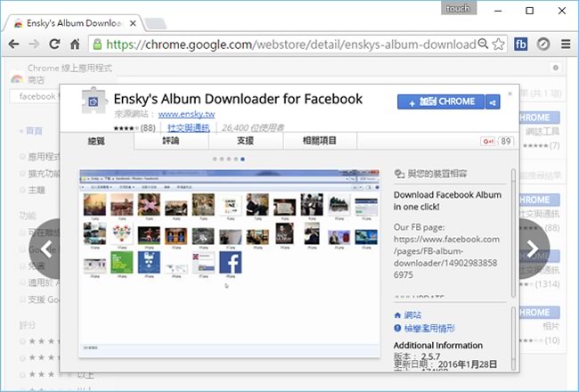This screenshot has height=392, width=579.
Task: Open the www.ensky.tw source website link
Action: click(x=186, y=114)
